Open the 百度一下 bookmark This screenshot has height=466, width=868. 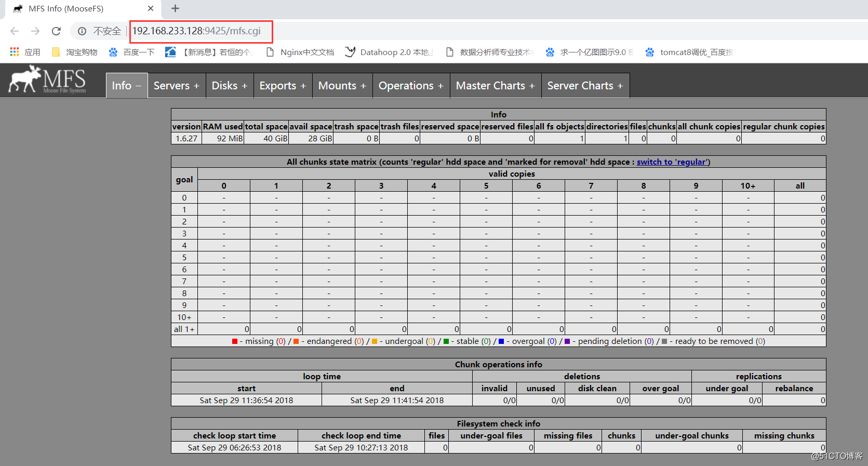(131, 52)
